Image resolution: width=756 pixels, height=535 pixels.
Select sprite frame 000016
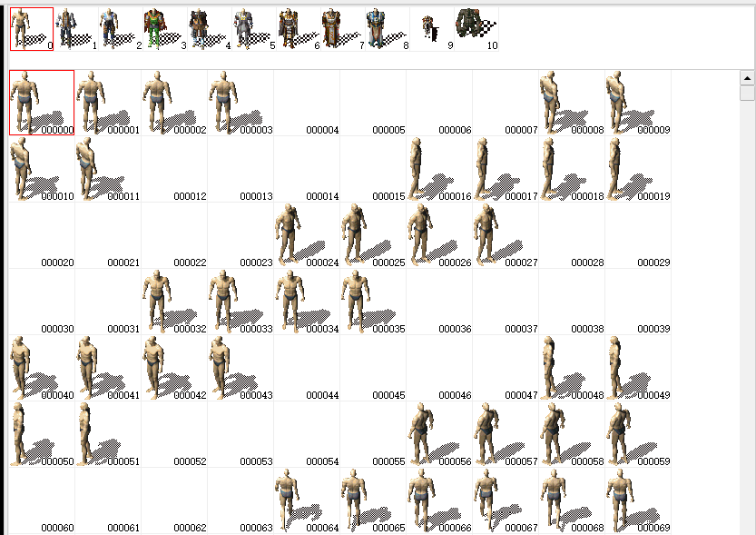coord(439,169)
